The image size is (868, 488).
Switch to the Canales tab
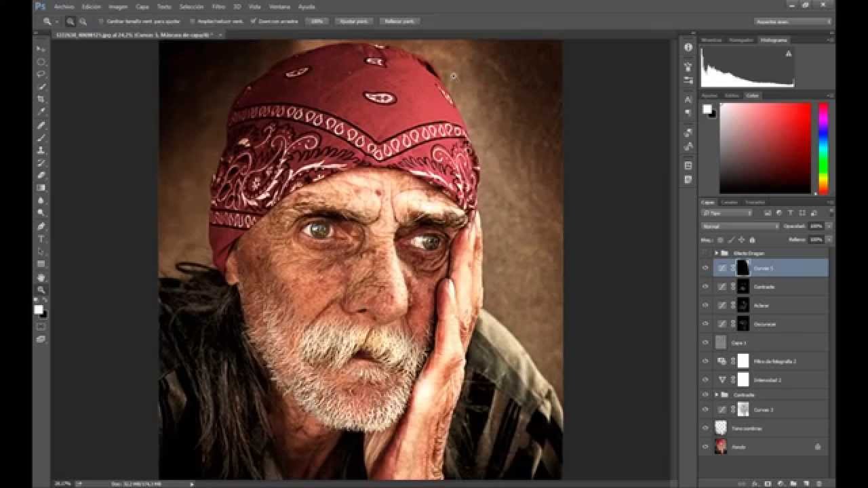point(730,202)
